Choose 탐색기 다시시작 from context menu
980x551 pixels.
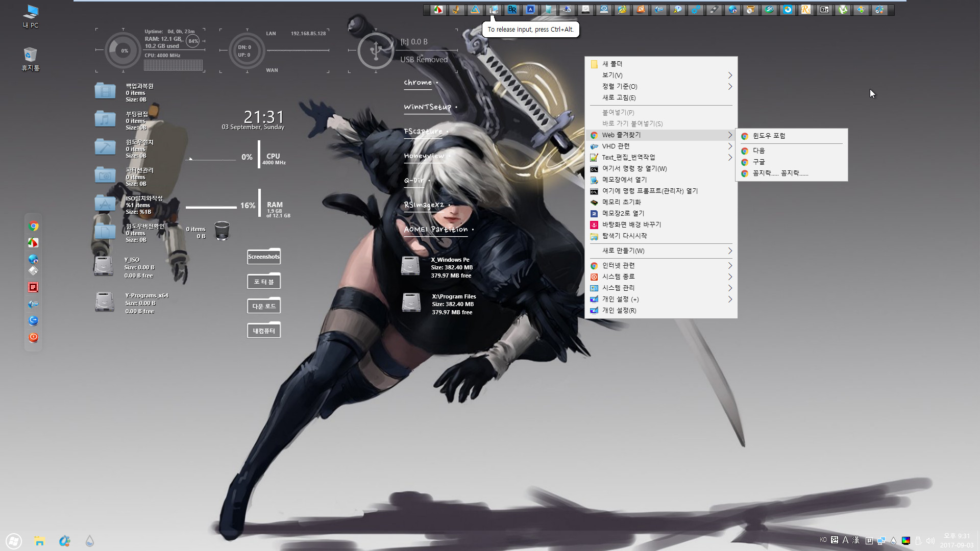click(x=661, y=236)
